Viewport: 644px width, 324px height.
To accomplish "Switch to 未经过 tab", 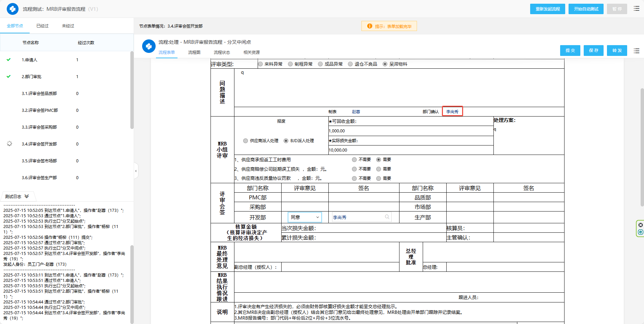I will pos(68,26).
